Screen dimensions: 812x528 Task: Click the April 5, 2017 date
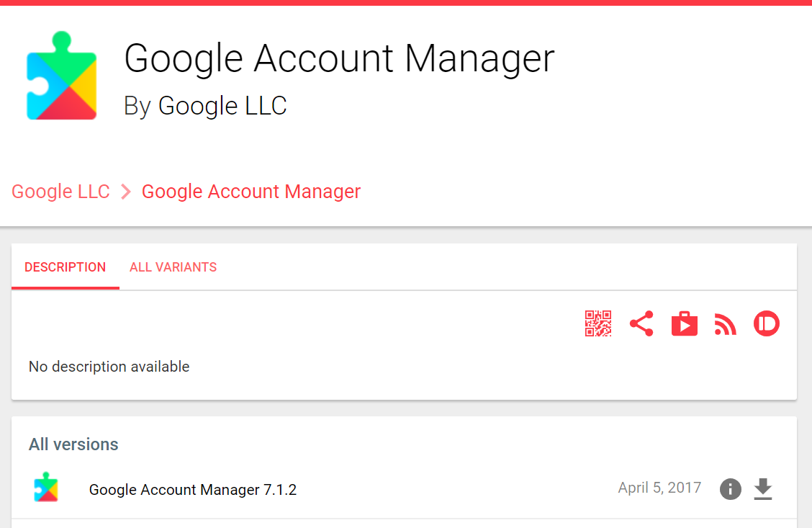point(659,488)
